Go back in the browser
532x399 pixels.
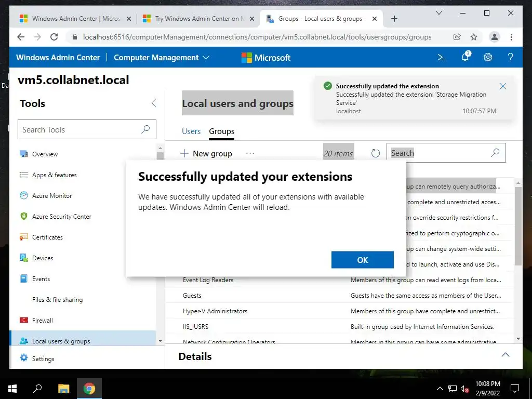coord(21,37)
